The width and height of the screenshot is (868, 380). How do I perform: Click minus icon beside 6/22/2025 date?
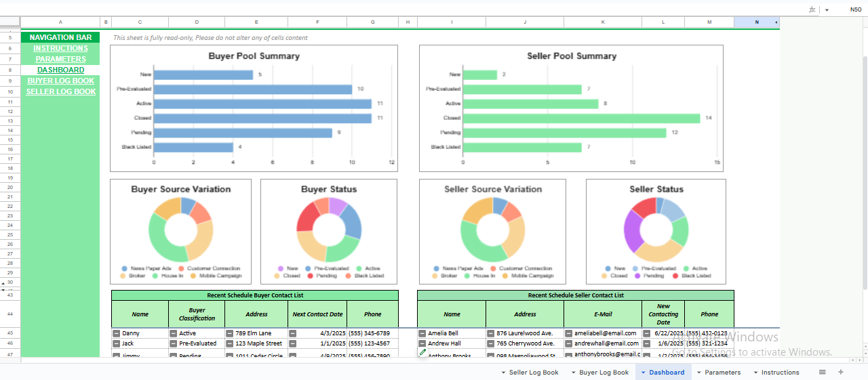pos(647,333)
